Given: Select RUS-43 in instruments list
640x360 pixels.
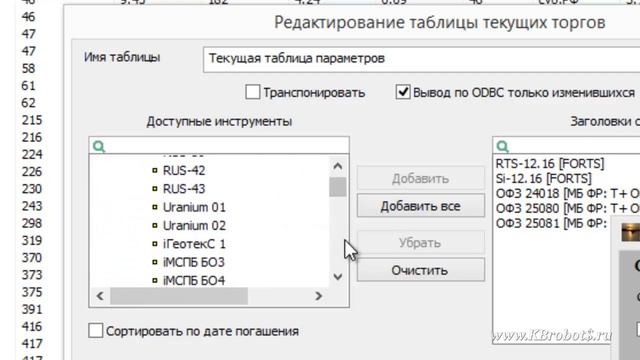Looking at the screenshot, I should [x=184, y=189].
